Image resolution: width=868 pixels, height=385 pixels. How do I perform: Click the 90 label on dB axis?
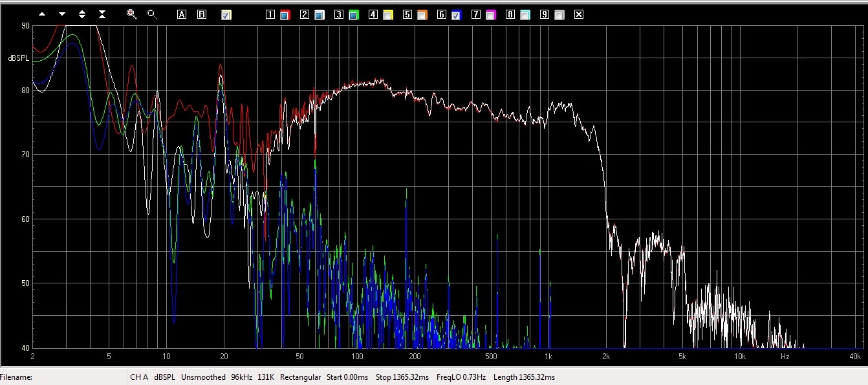[x=25, y=26]
